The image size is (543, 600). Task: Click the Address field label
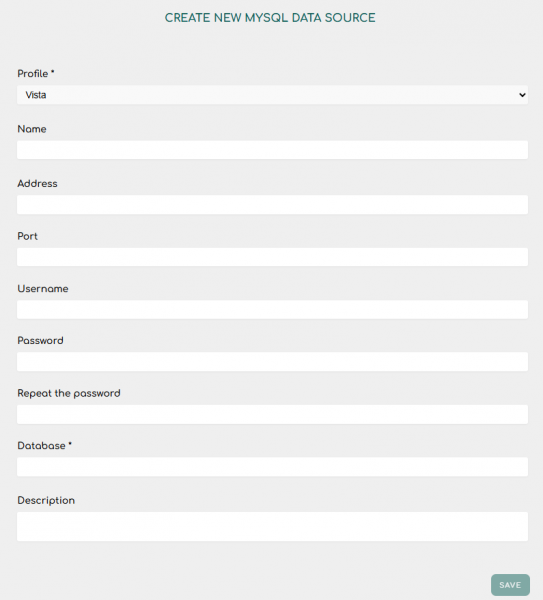(37, 184)
